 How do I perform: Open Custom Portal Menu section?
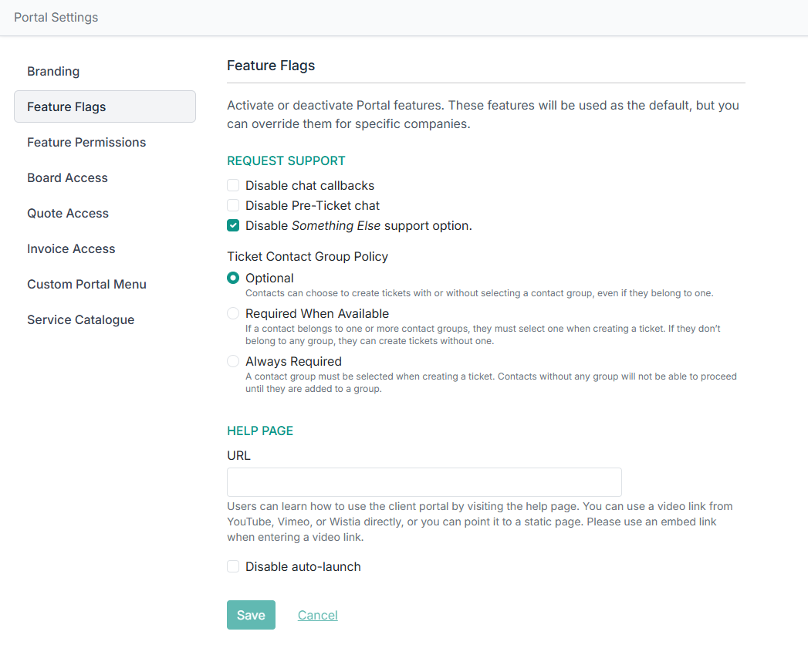pyautogui.click(x=86, y=285)
